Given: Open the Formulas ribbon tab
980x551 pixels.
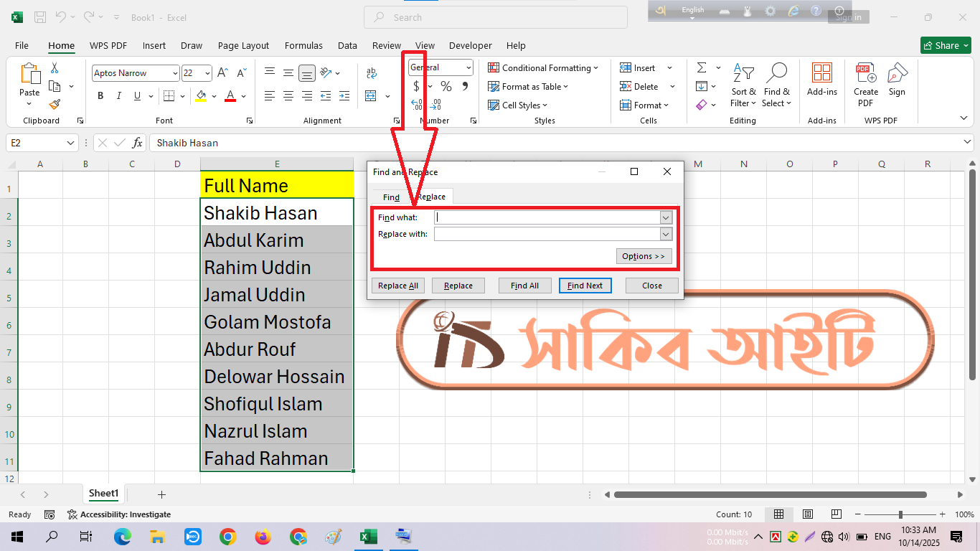Looking at the screenshot, I should 303,45.
